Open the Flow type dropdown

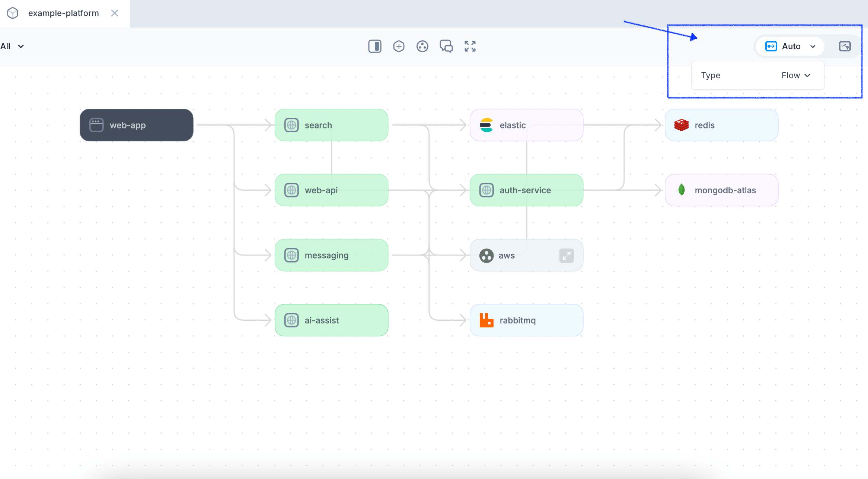pos(795,76)
